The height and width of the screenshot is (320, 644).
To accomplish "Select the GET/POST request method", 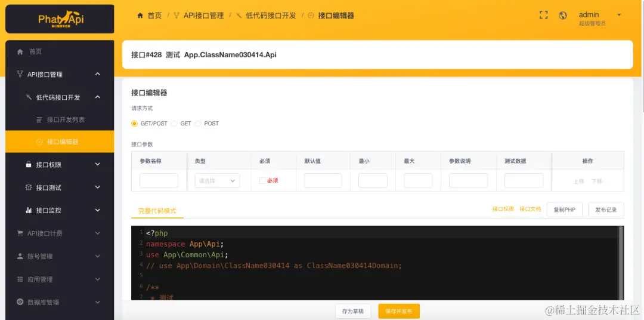I will coord(134,124).
